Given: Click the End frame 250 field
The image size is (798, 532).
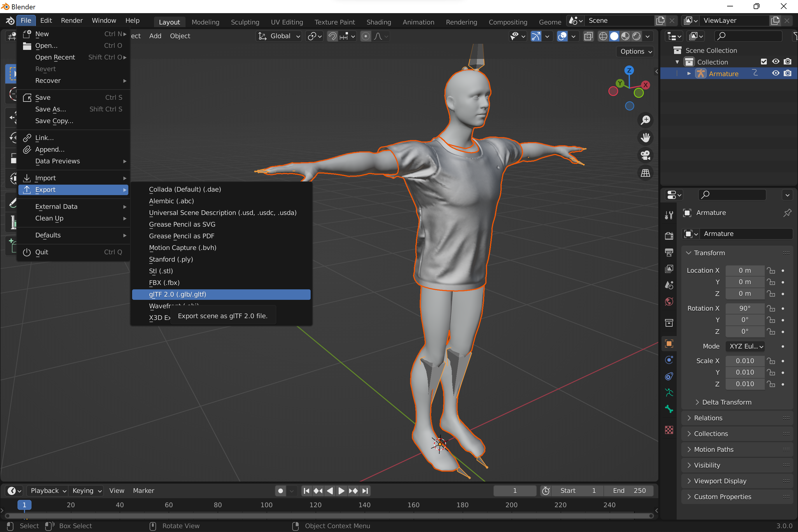Looking at the screenshot, I should pyautogui.click(x=629, y=491).
